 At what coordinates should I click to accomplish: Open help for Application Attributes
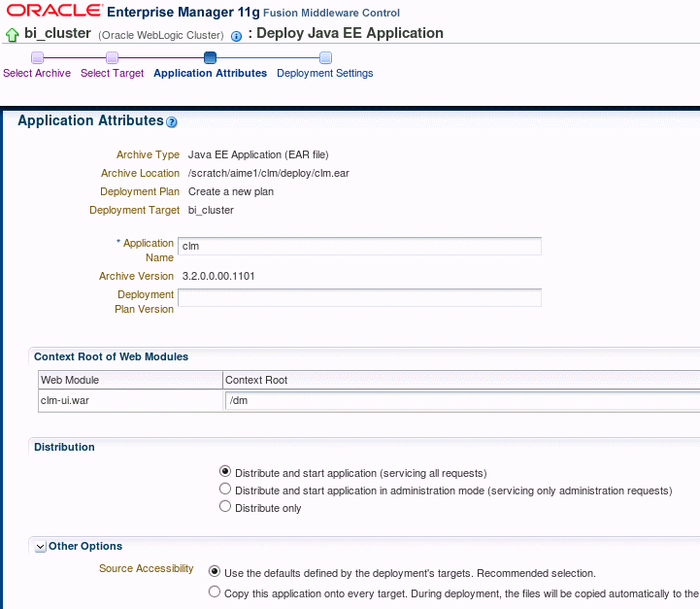(x=172, y=121)
